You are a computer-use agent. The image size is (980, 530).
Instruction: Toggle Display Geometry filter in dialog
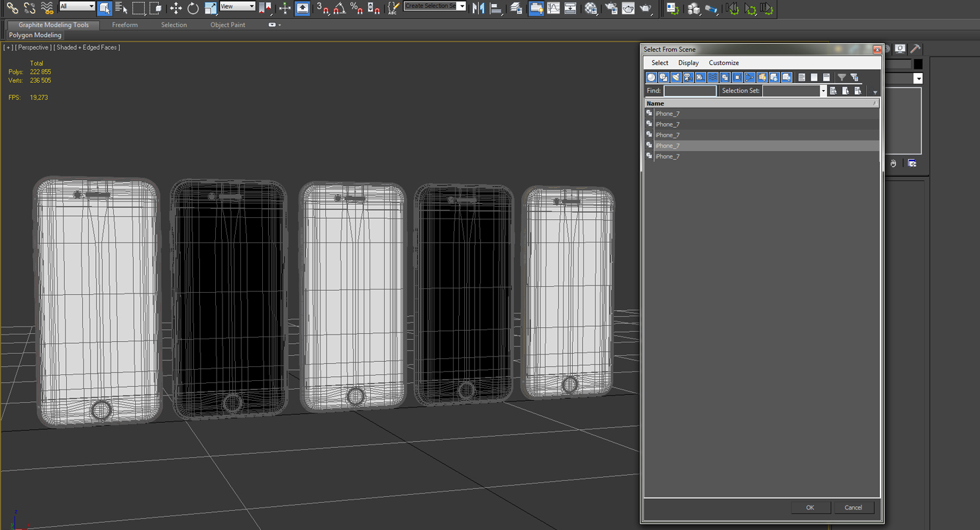click(x=652, y=78)
